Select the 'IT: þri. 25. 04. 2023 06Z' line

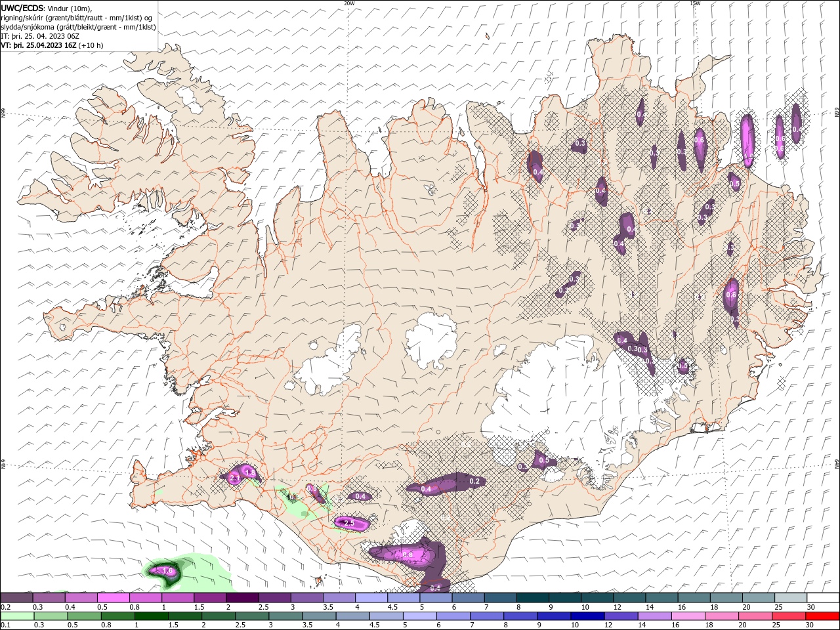[x=40, y=36]
